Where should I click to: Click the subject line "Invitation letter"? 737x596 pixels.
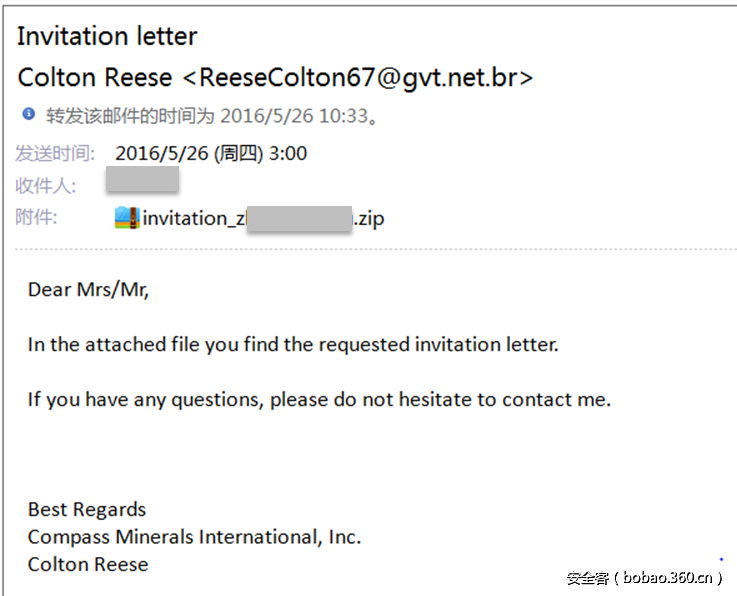point(107,37)
